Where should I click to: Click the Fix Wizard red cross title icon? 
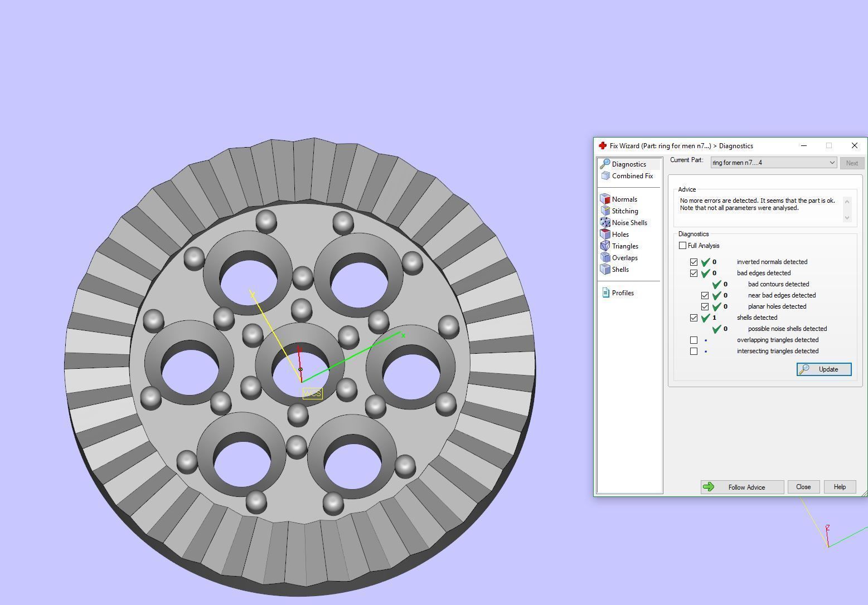(x=602, y=146)
